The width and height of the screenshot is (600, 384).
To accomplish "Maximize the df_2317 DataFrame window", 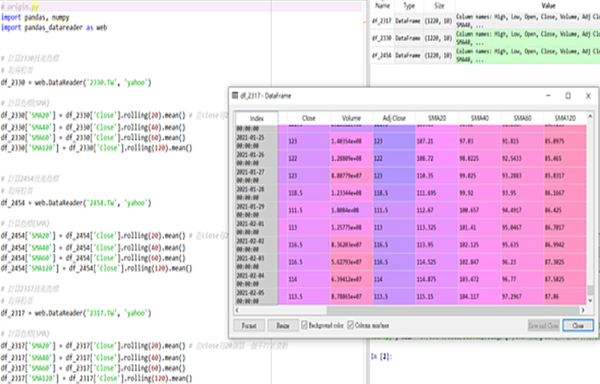I will [x=568, y=96].
